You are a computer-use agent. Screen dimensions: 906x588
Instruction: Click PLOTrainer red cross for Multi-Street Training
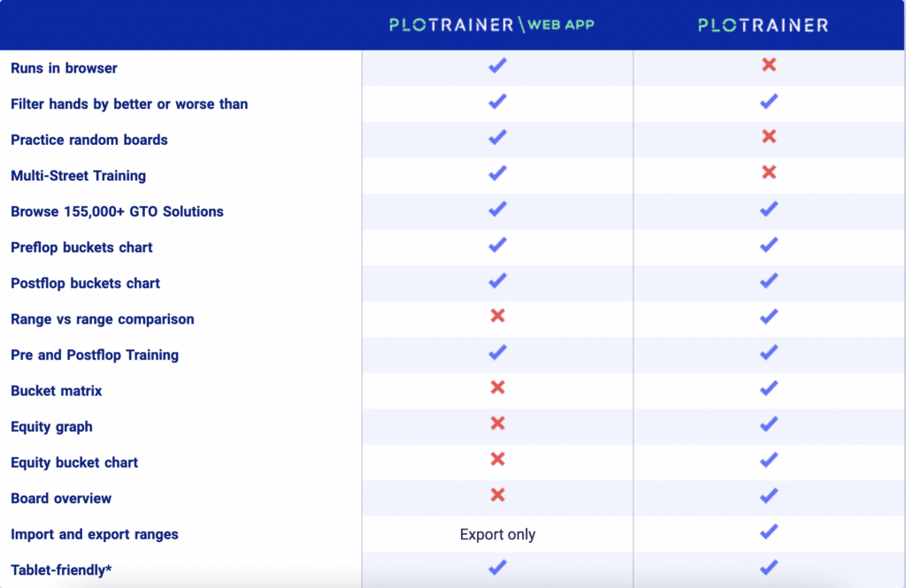tap(769, 172)
